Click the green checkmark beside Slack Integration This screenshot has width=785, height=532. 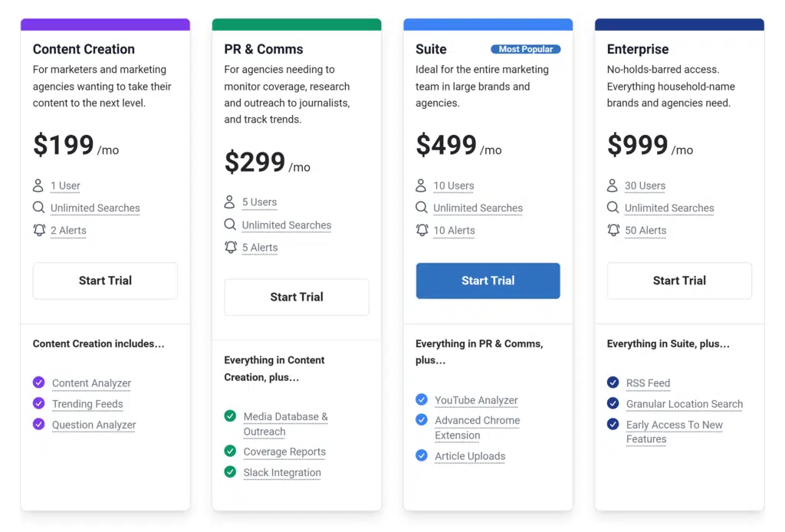tap(230, 472)
